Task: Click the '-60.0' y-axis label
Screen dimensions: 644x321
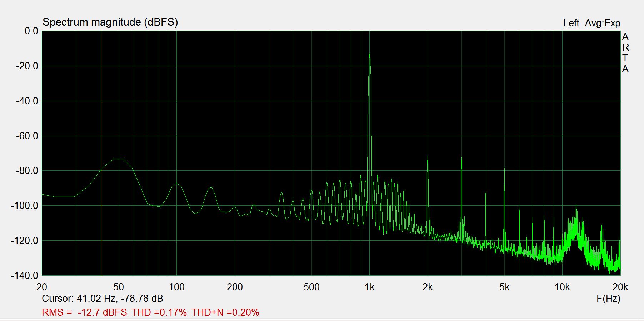Action: 27,136
